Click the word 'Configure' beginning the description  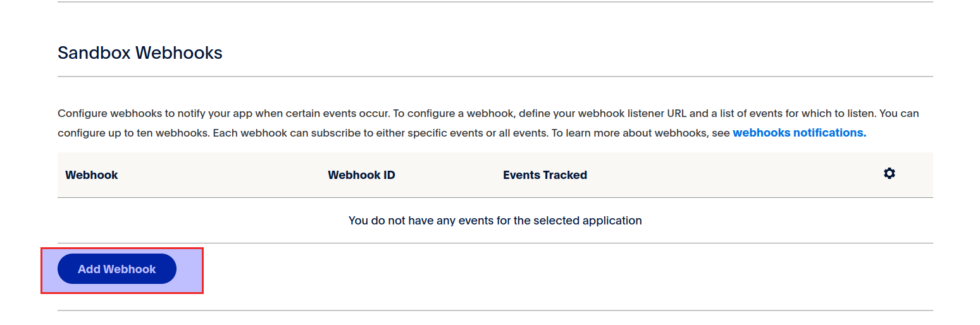click(82, 114)
